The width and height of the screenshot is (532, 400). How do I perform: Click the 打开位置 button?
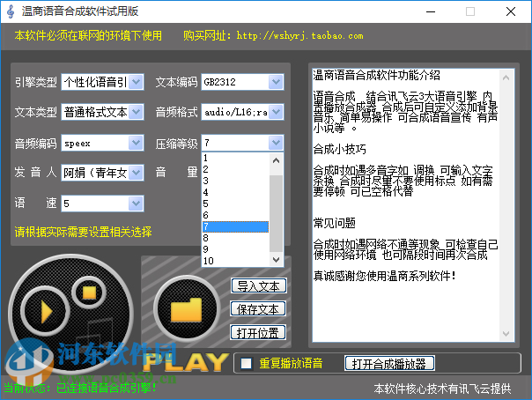tap(258, 333)
